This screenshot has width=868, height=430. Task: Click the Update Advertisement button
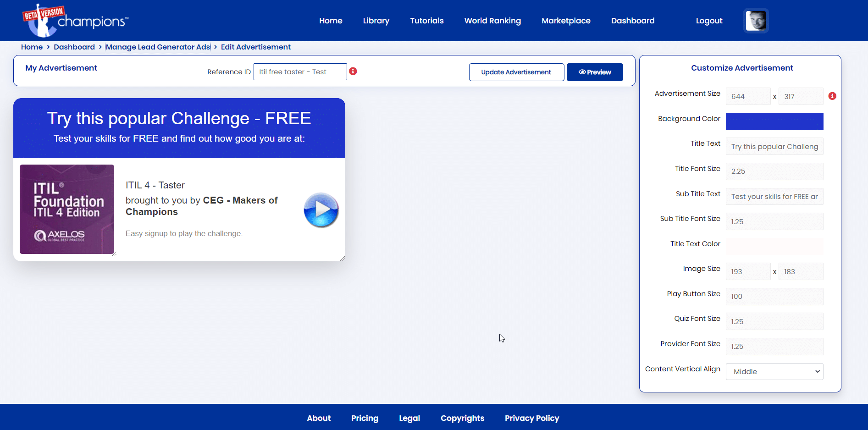(x=516, y=72)
